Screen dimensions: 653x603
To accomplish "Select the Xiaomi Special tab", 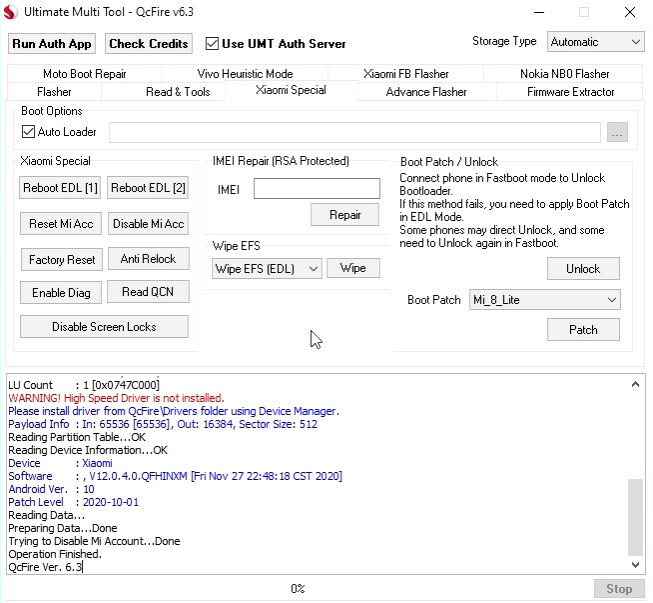I will (x=291, y=90).
